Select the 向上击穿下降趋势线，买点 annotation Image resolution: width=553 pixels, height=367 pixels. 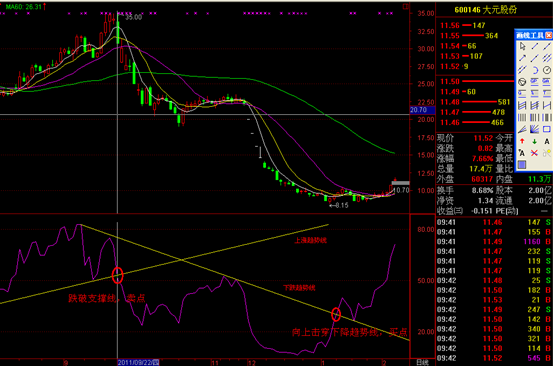coord(350,332)
